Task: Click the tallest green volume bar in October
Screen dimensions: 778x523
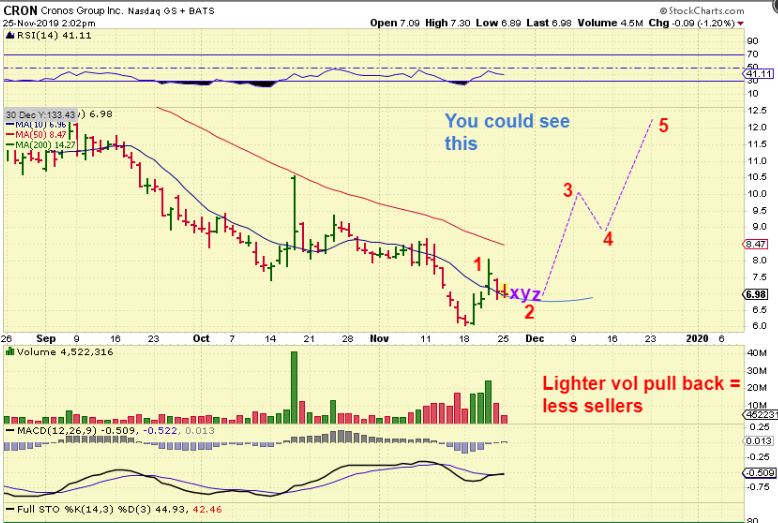Action: click(294, 387)
